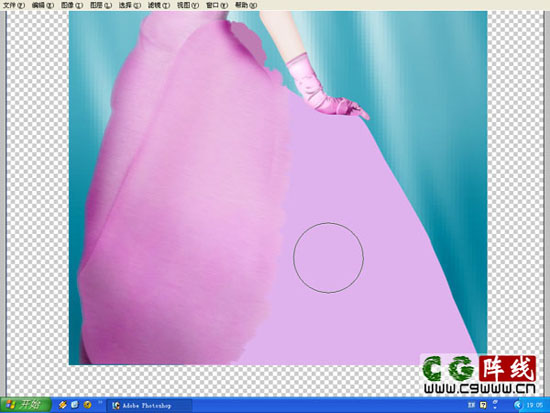
Task: Click the third yellow quick launch icon
Action: pyautogui.click(x=87, y=405)
